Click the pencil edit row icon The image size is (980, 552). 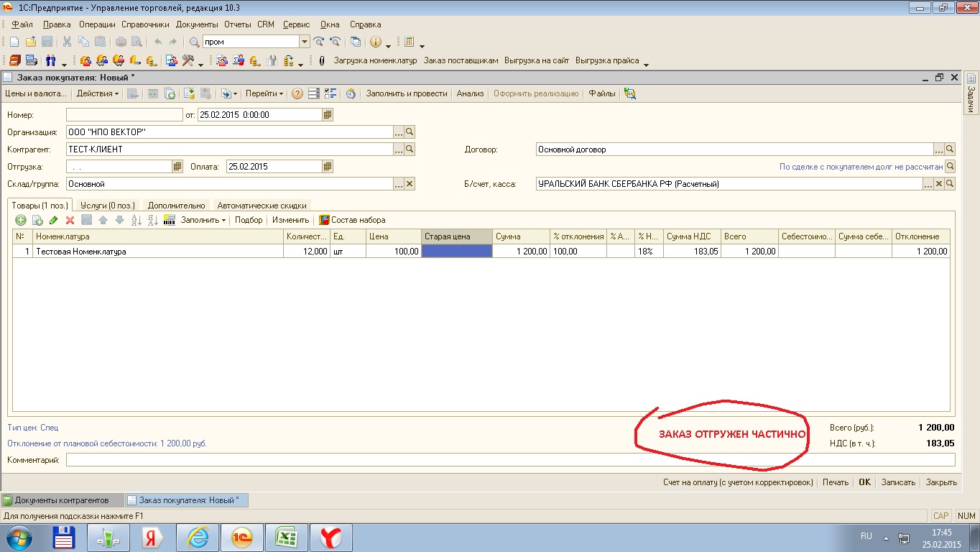[x=54, y=220]
